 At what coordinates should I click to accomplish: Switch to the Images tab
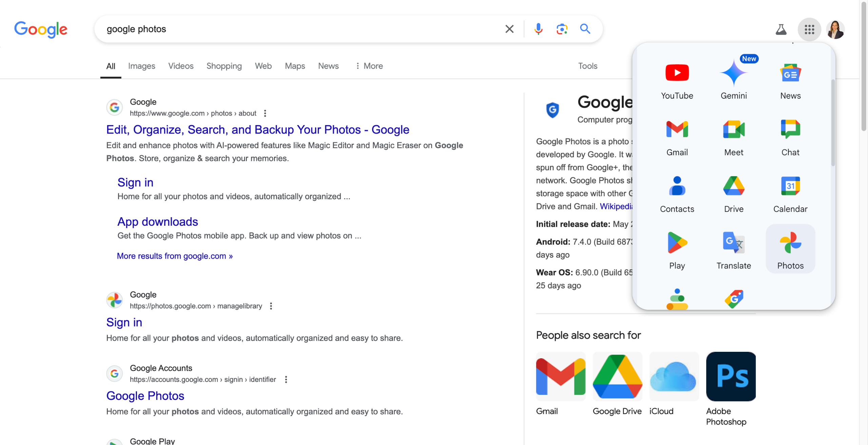(141, 66)
